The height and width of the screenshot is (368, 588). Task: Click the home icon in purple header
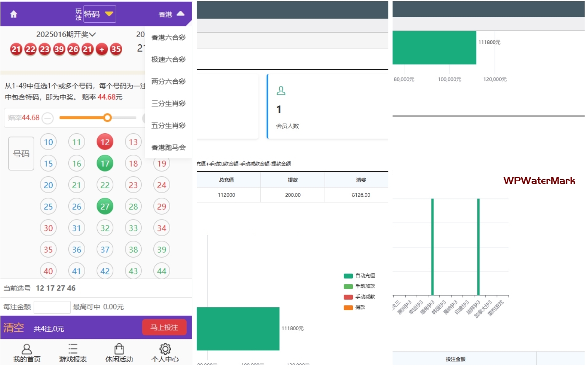[13, 14]
